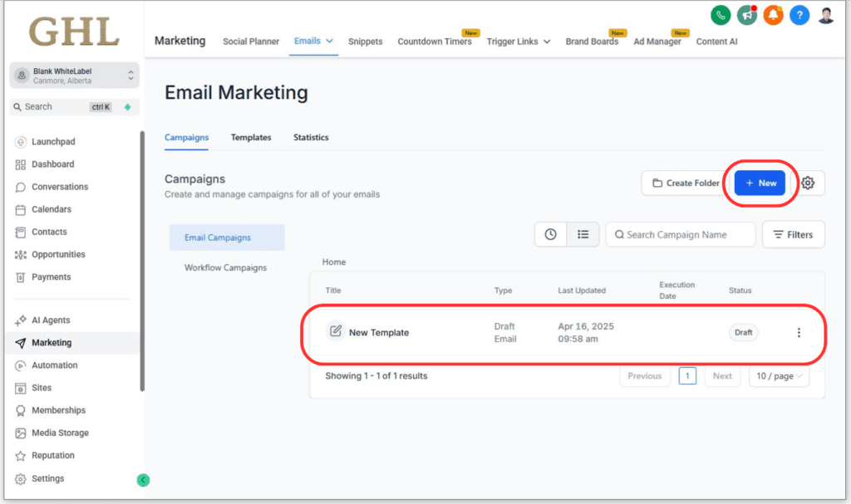Click the Create Folder button
Screen dimensions: 851x504
coord(686,183)
